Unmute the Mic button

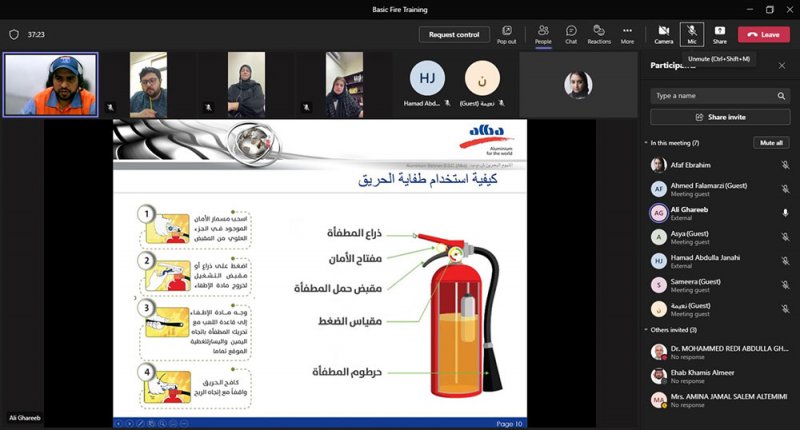coord(692,35)
